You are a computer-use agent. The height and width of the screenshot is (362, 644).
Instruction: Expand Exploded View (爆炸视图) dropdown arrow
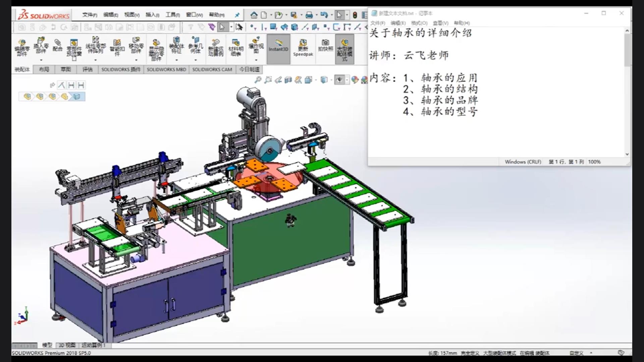[x=256, y=60]
